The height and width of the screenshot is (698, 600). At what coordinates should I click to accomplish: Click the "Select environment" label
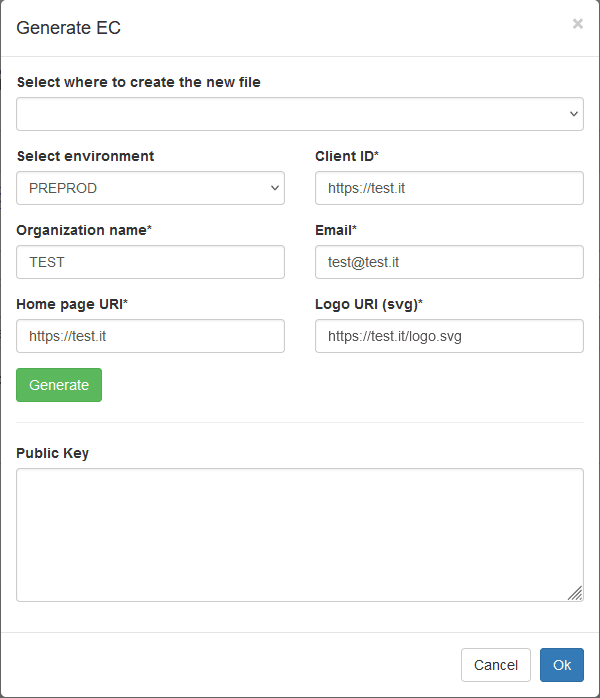click(85, 156)
